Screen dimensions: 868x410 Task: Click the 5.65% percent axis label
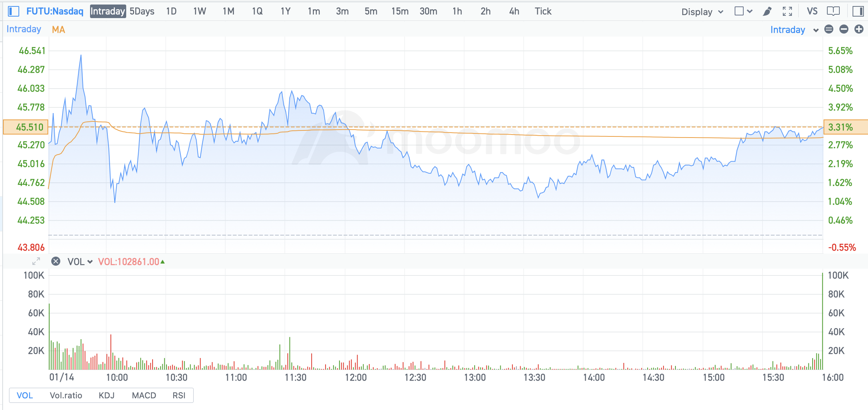(x=840, y=50)
